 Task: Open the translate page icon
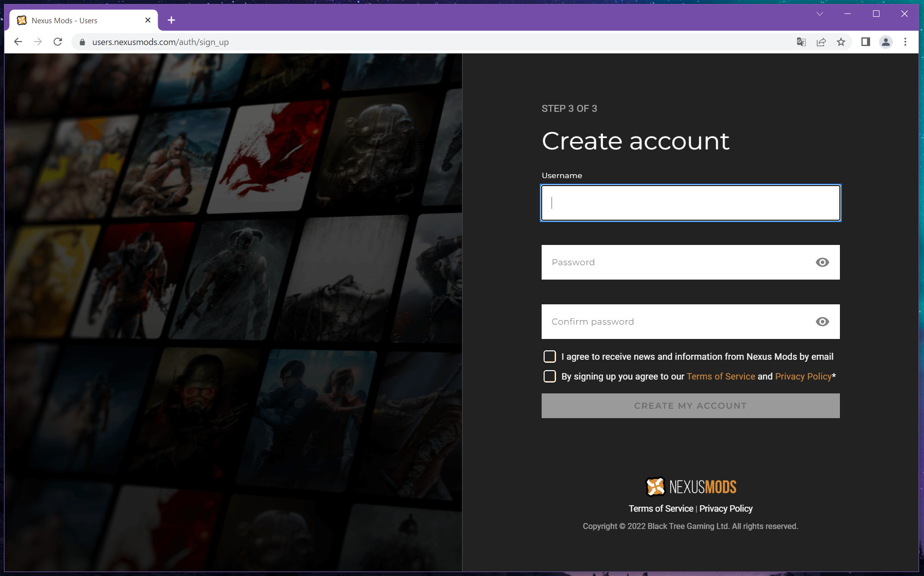click(801, 42)
